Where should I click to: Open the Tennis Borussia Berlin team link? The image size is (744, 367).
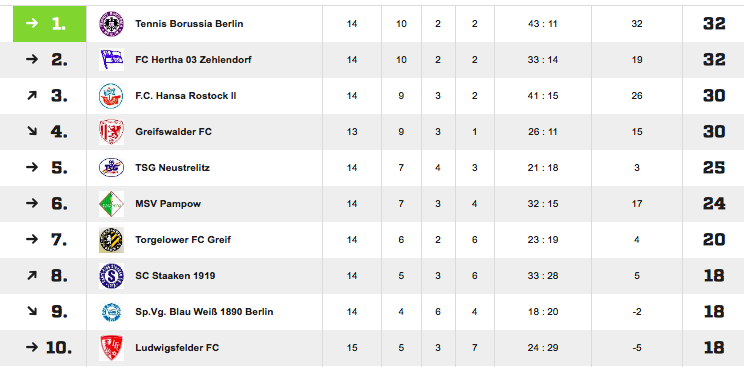(189, 24)
